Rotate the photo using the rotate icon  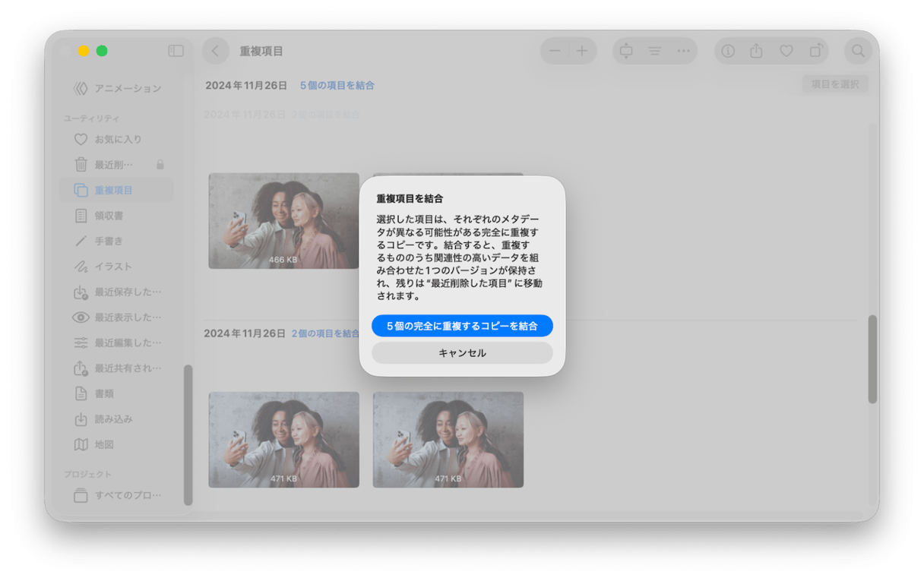(817, 50)
